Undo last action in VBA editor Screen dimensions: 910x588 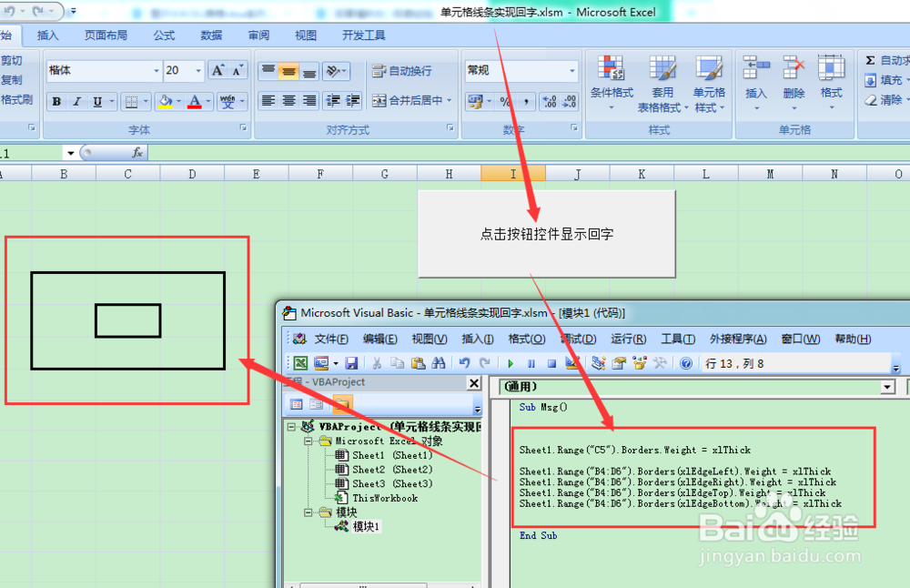[464, 363]
